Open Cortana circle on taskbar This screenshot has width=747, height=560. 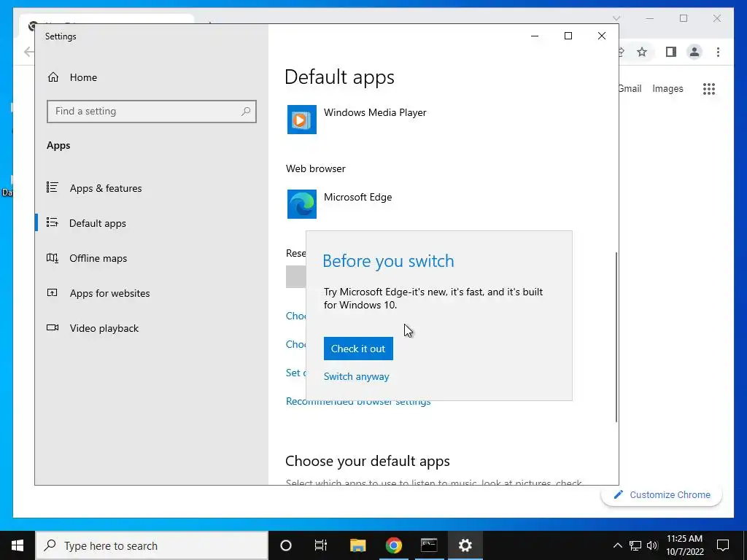tap(286, 545)
